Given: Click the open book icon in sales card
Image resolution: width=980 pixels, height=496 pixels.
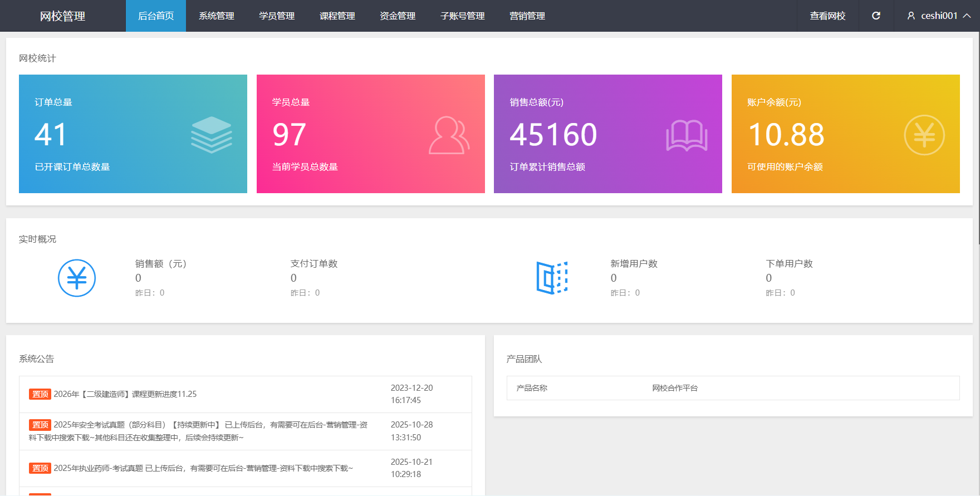Looking at the screenshot, I should click(687, 135).
